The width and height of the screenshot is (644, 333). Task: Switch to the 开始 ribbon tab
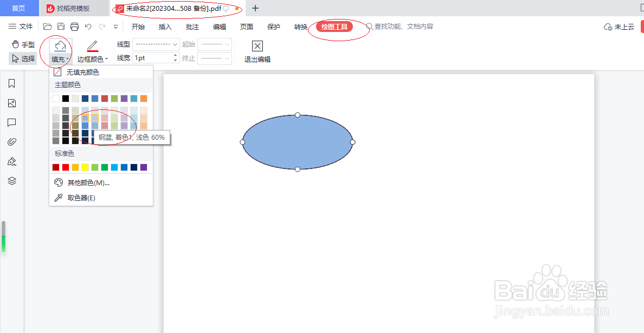tap(138, 27)
